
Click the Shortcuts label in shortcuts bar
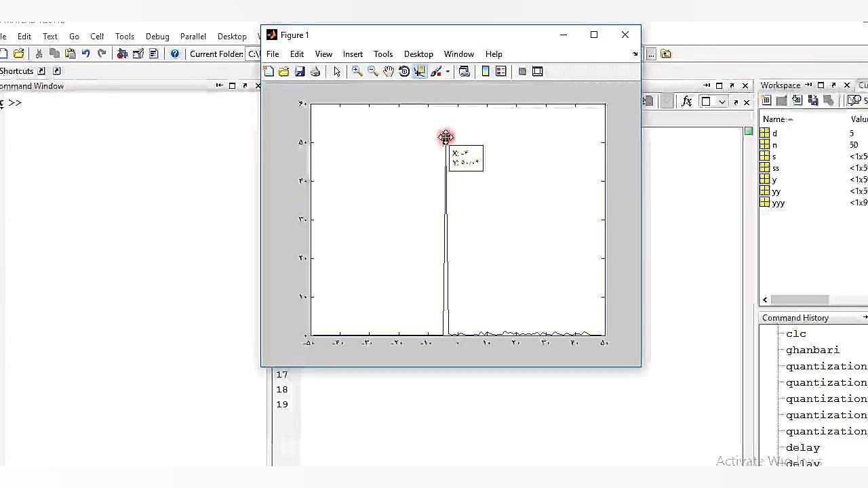click(16, 71)
